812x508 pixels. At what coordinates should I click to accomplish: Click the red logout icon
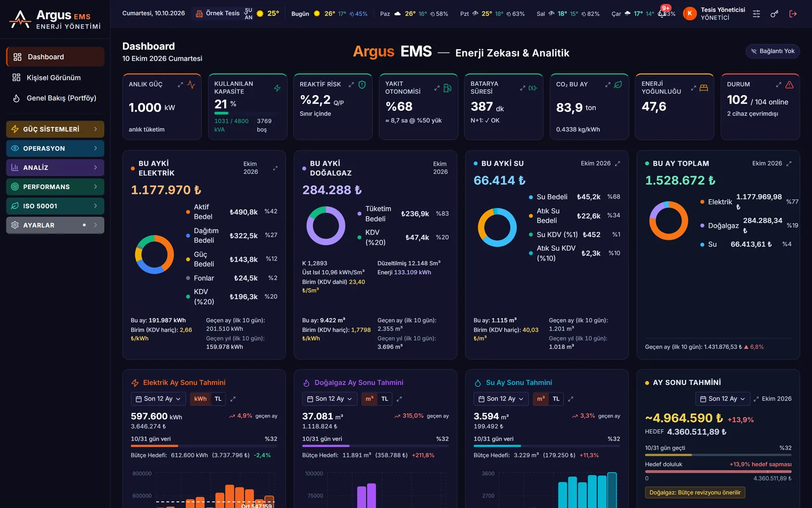coord(793,14)
